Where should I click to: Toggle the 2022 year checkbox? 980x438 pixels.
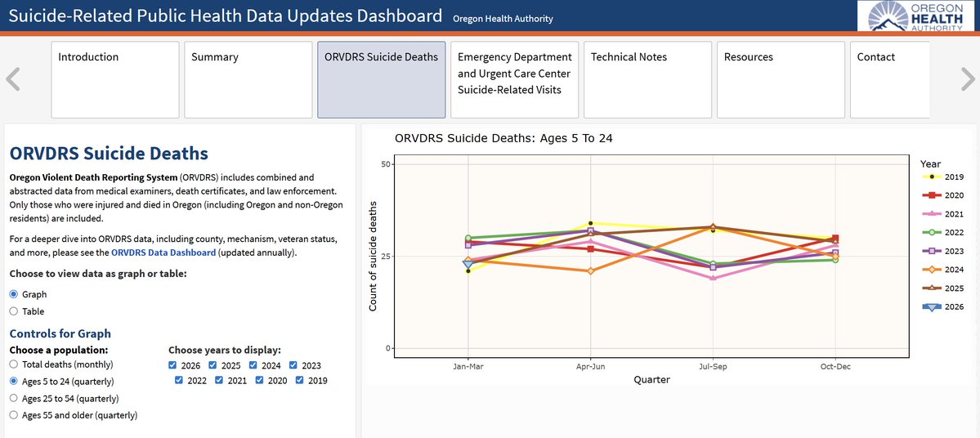coord(179,380)
